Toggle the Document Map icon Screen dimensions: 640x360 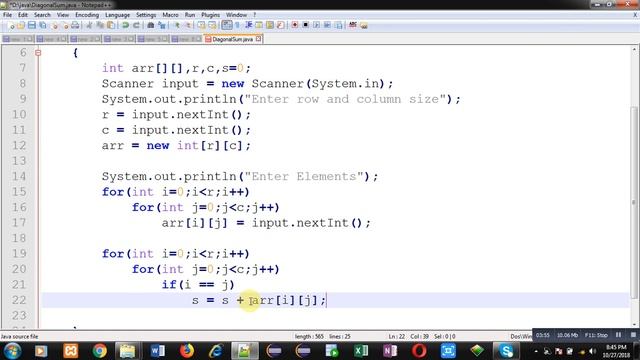pos(269,25)
